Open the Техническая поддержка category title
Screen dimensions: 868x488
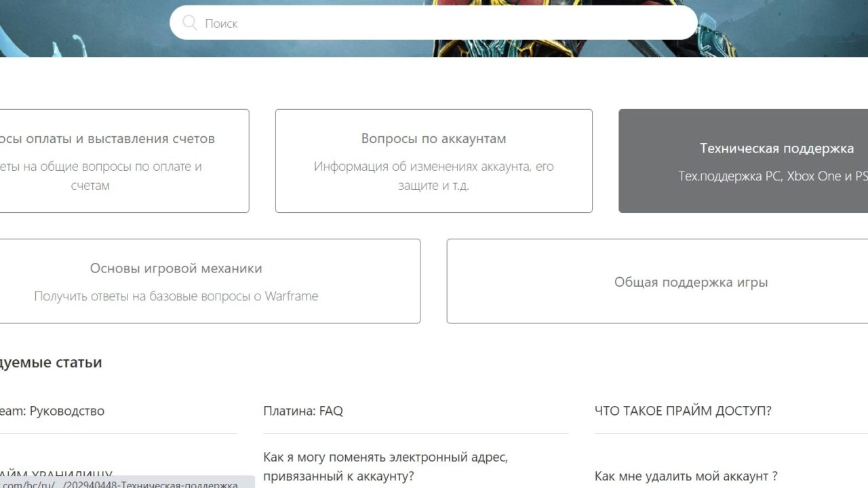776,148
